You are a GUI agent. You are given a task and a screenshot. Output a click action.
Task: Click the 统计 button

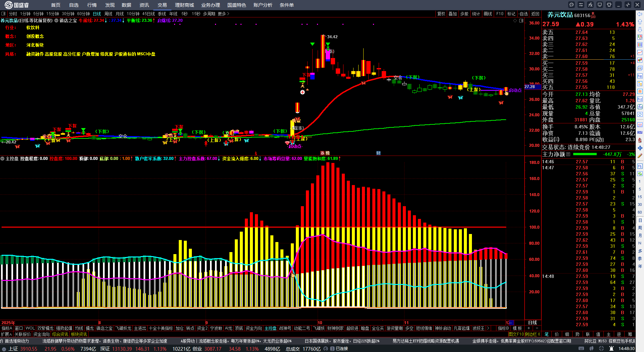pyautogui.click(x=476, y=14)
